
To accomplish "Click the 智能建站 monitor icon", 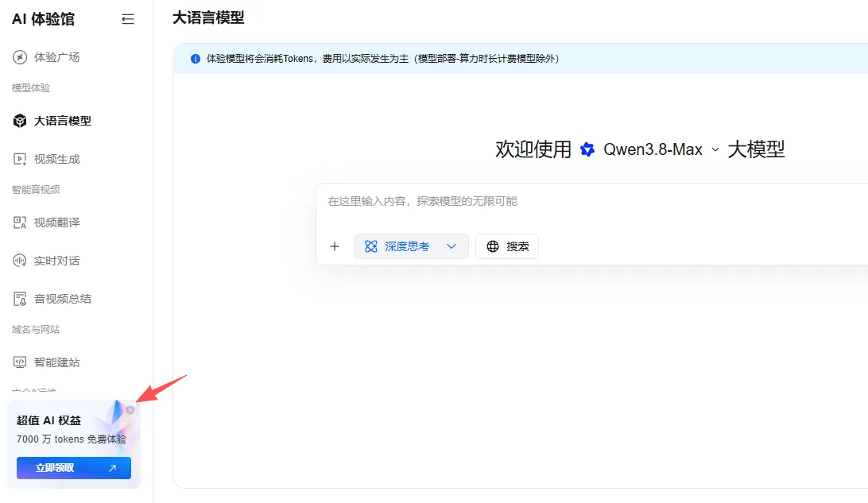I will [20, 362].
